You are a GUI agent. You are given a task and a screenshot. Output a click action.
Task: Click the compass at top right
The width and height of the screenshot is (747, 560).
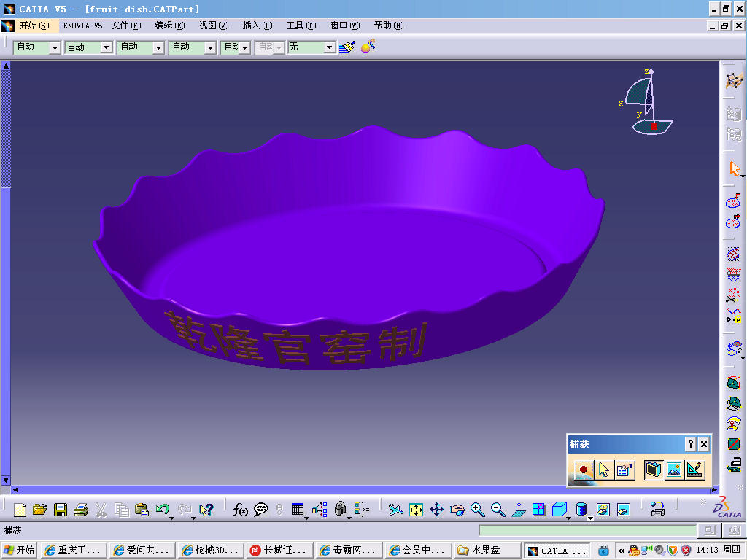[647, 102]
